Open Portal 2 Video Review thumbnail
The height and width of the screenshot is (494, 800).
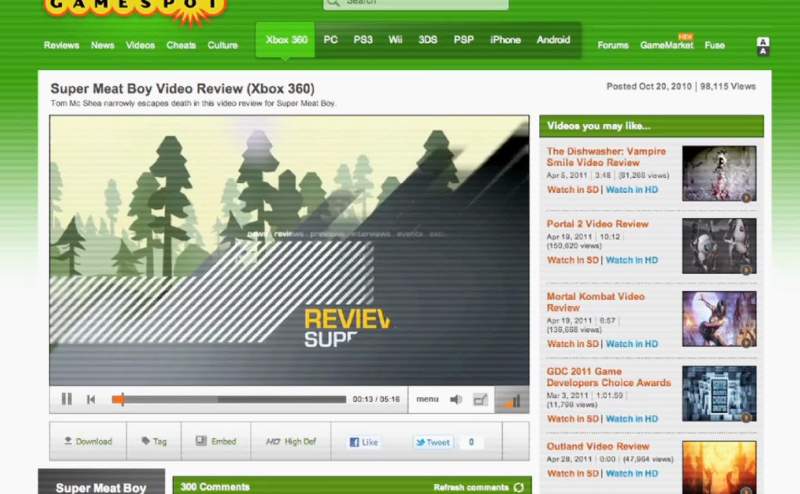point(718,245)
